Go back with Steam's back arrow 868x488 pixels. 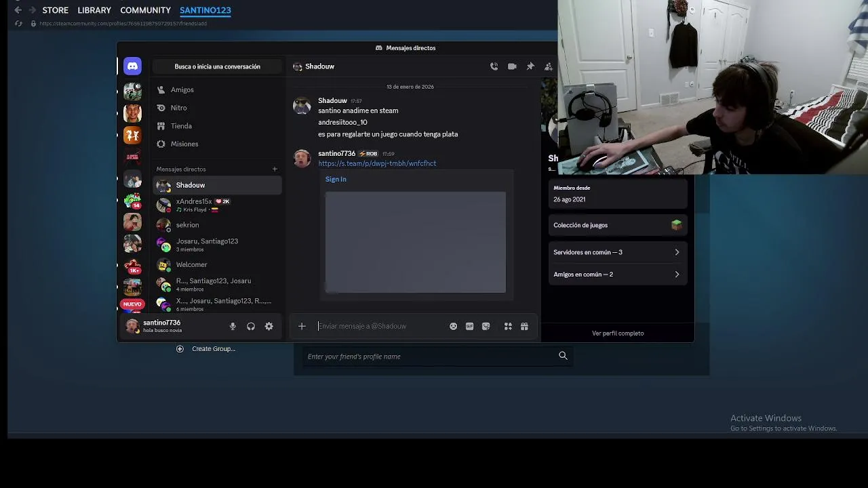pyautogui.click(x=18, y=10)
